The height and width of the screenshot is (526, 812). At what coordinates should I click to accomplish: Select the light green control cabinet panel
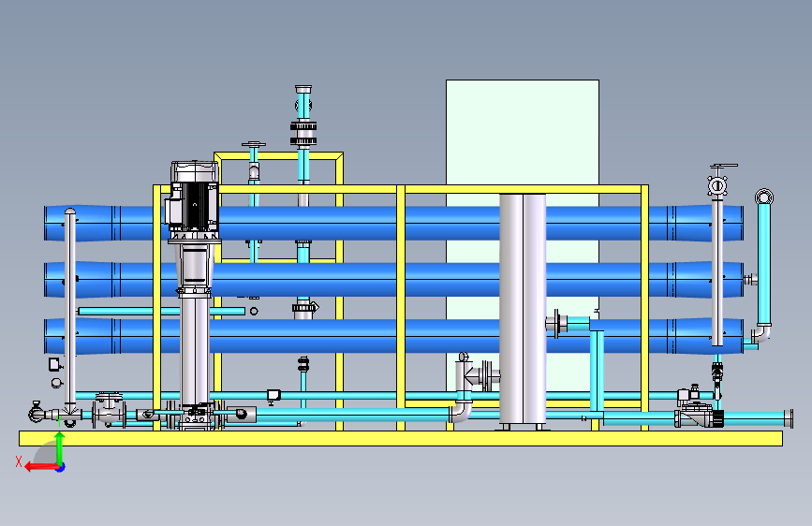pos(523,132)
